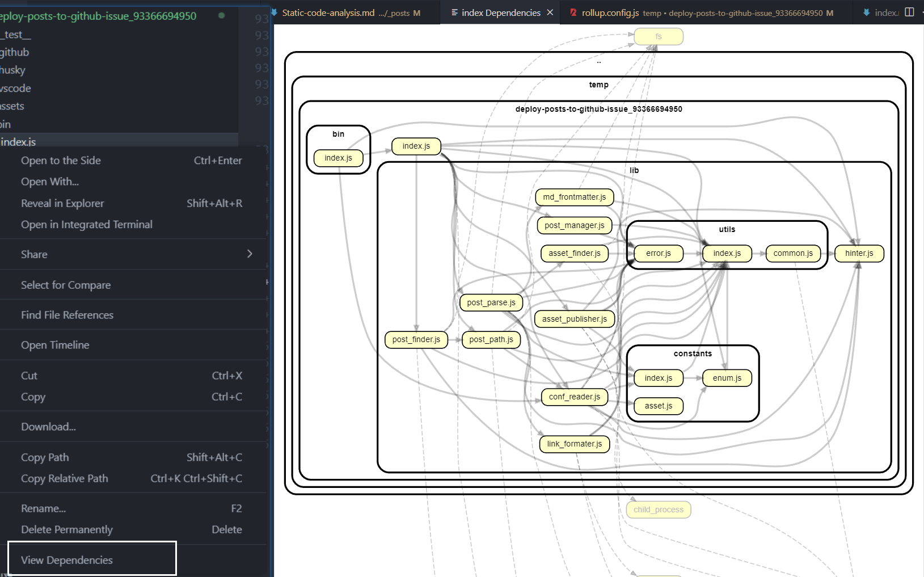Select Open to the Side option

coord(61,161)
